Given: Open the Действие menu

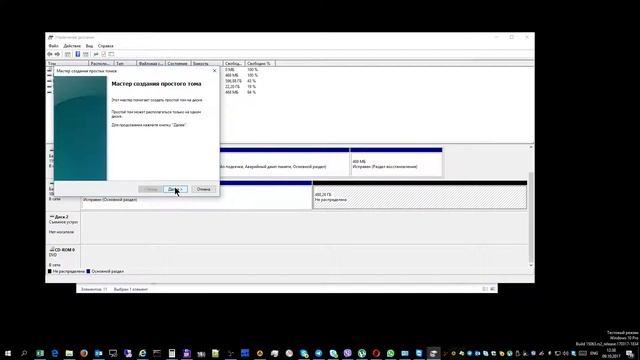Looking at the screenshot, I should click(72, 46).
